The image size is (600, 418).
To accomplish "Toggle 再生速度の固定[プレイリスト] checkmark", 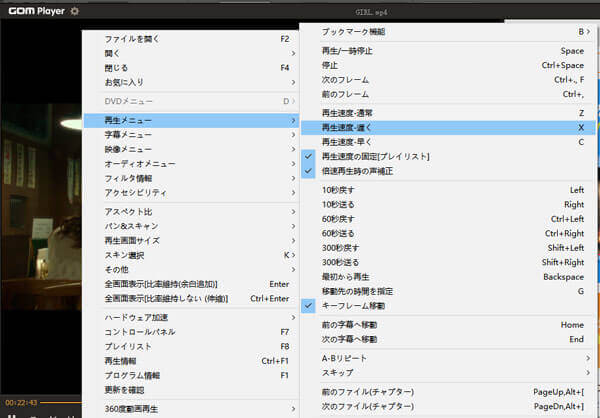I will (375, 156).
